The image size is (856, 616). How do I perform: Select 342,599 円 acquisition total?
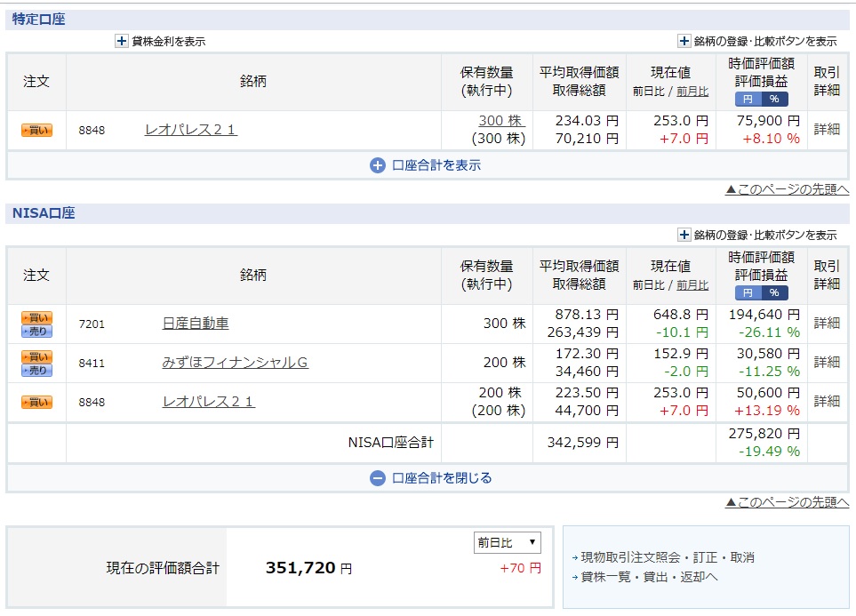pos(583,443)
